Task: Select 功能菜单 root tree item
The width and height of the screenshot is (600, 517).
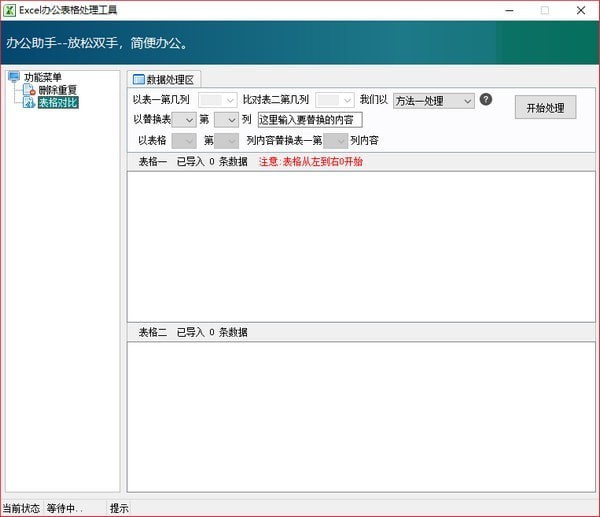Action: click(x=42, y=77)
